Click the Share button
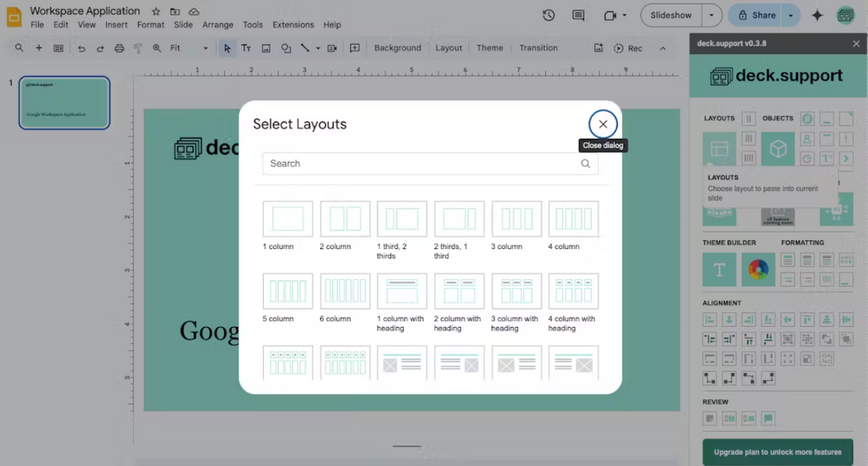This screenshot has width=868, height=466. 757,15
